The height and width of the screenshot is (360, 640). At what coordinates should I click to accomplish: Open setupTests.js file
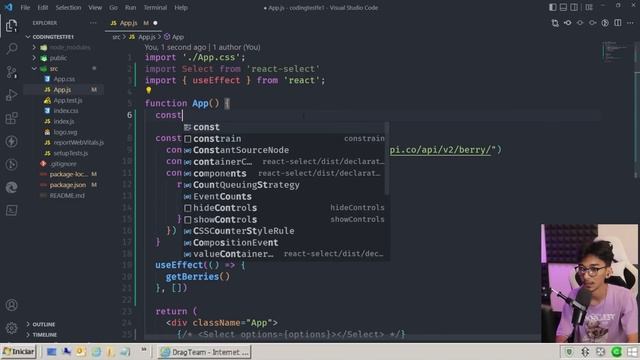tap(63, 153)
